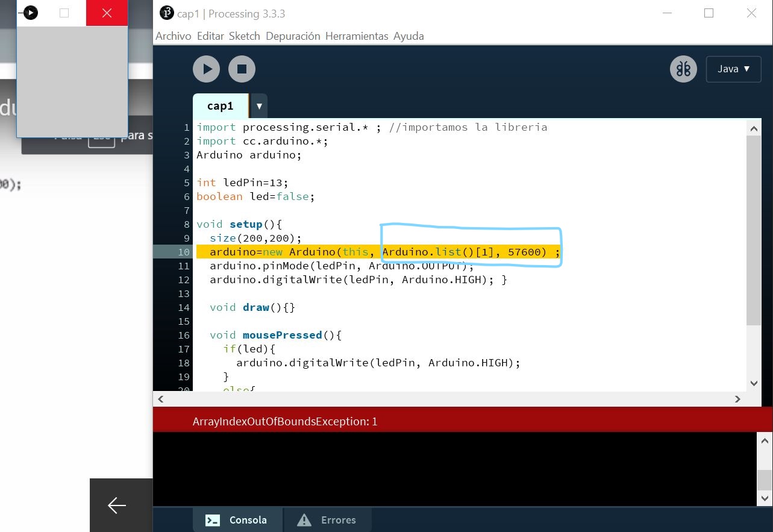The width and height of the screenshot is (773, 532).
Task: Select the cap1 sketch tab
Action: point(221,106)
